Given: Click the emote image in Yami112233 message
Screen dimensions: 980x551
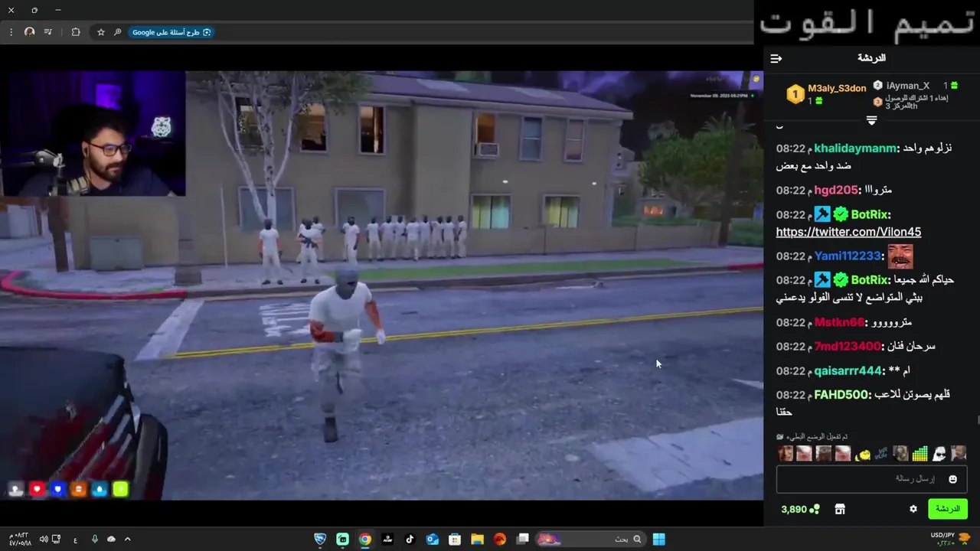Looking at the screenshot, I should tap(900, 256).
